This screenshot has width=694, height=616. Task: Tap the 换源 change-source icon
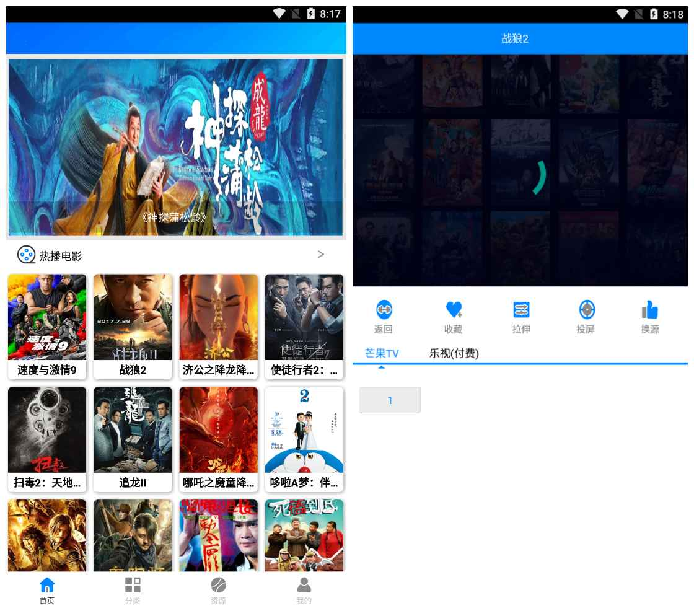click(x=649, y=309)
